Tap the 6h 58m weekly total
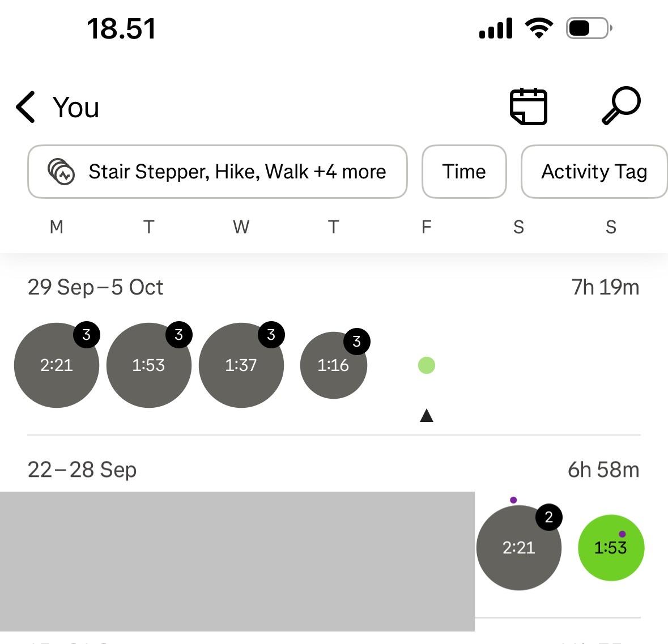The height and width of the screenshot is (644, 668). coord(603,470)
